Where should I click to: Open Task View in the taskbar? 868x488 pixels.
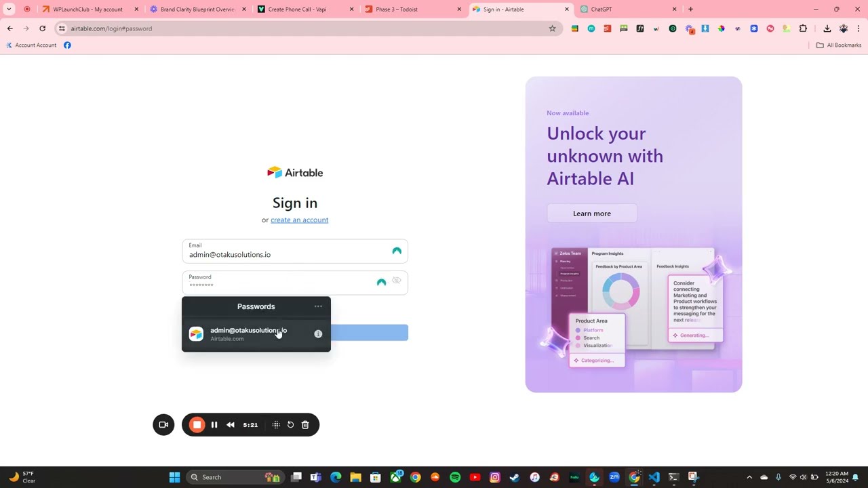(x=296, y=477)
